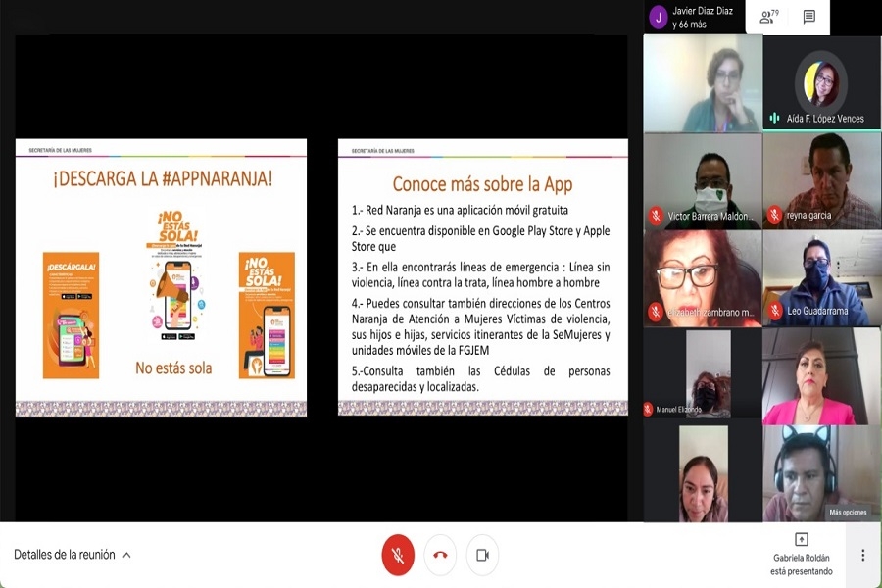The image size is (882, 588).
Task: Click the red hang up call button
Action: [x=440, y=555]
